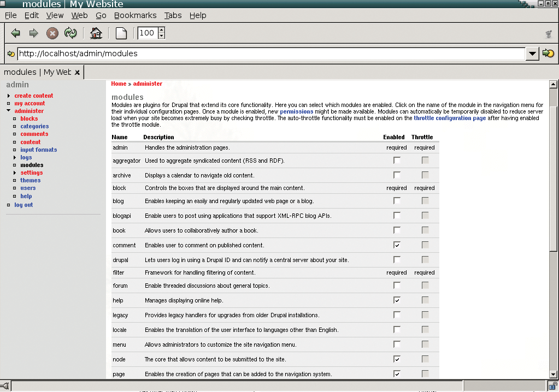Click 'log out' in the sidebar
Viewport: 559px width, 392px height.
23,205
